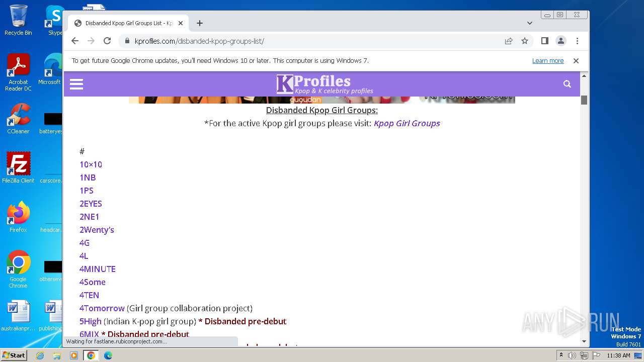This screenshot has width=644, height=362.
Task: Open the australianpr Word document icon
Action: [18, 316]
